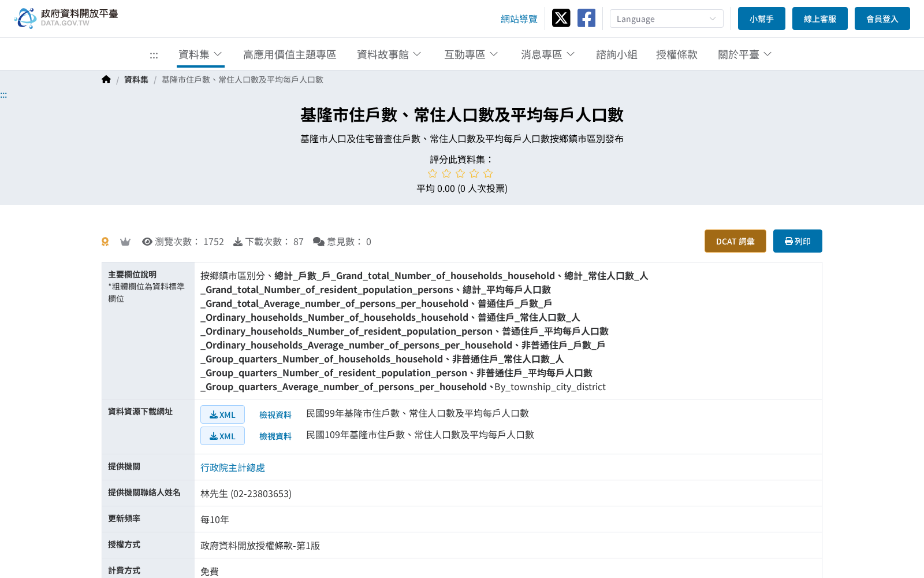Rate dataset one star

[x=433, y=173]
